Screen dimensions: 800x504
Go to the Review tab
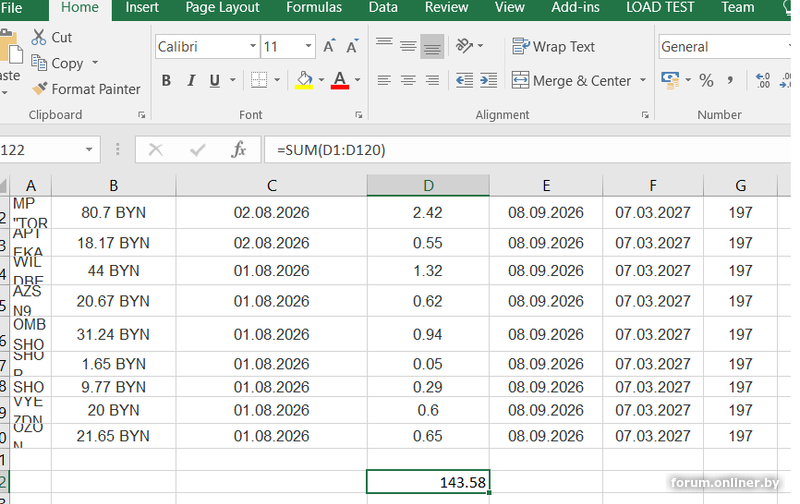(446, 7)
